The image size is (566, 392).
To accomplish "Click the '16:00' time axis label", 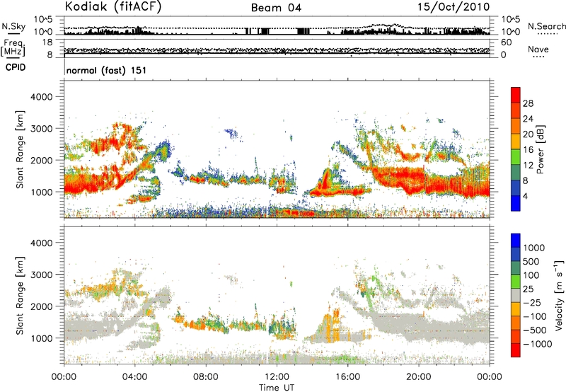I will tap(347, 377).
